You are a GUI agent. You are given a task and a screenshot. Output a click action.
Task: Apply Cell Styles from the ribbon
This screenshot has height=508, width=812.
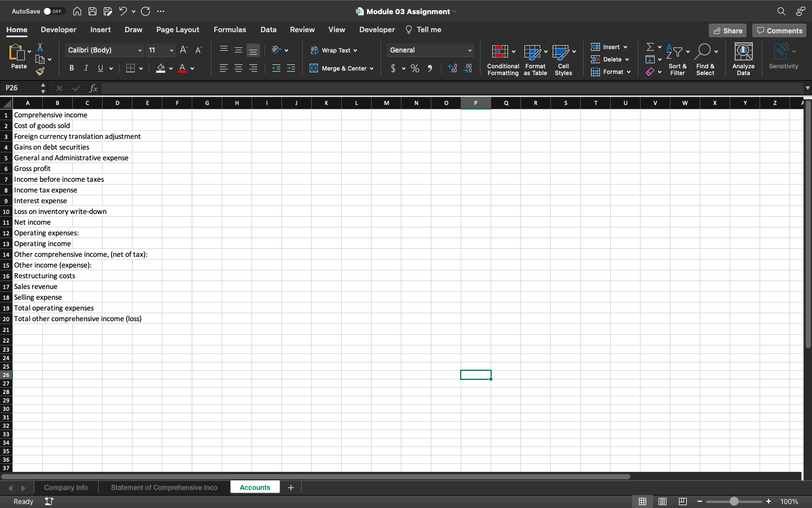pyautogui.click(x=563, y=59)
